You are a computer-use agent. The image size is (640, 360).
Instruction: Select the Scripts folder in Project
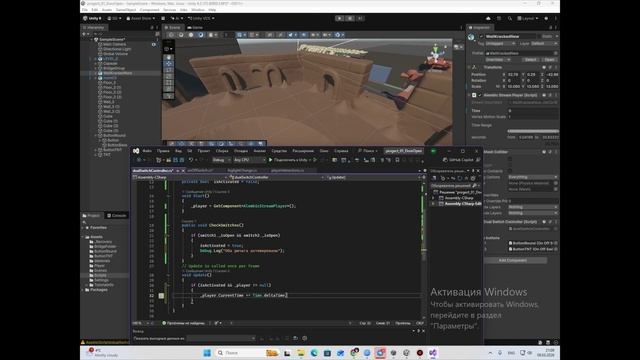tap(100, 275)
